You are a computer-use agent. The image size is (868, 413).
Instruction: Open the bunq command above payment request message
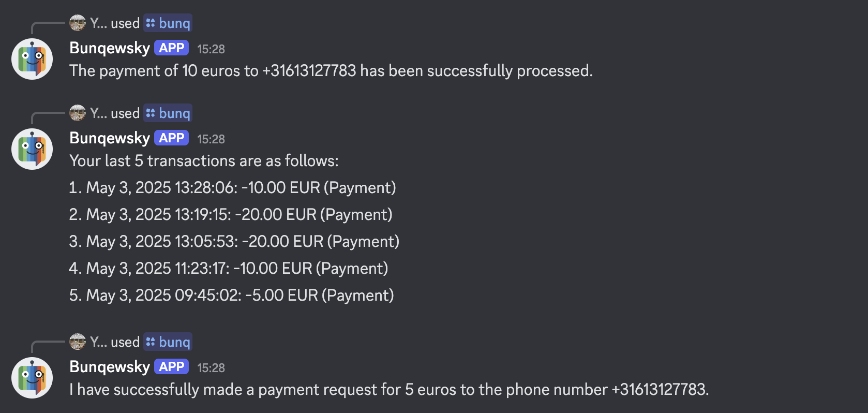pos(168,342)
